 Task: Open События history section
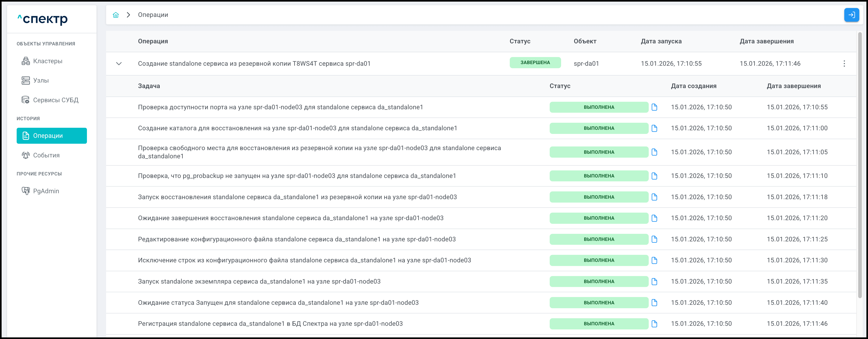46,155
